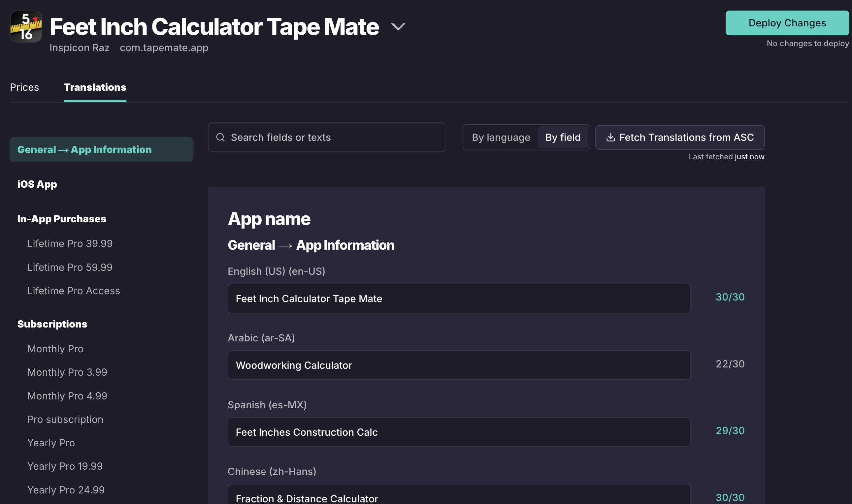Select Pro subscription in sidebar
This screenshot has width=852, height=504.
pos(65,420)
